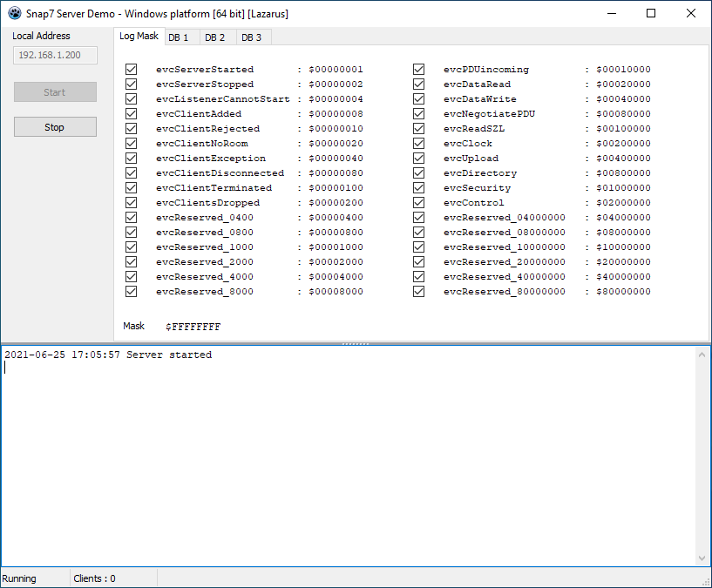Click the Snap7 app icon in title bar
The height and width of the screenshot is (588, 712).
[x=15, y=13]
